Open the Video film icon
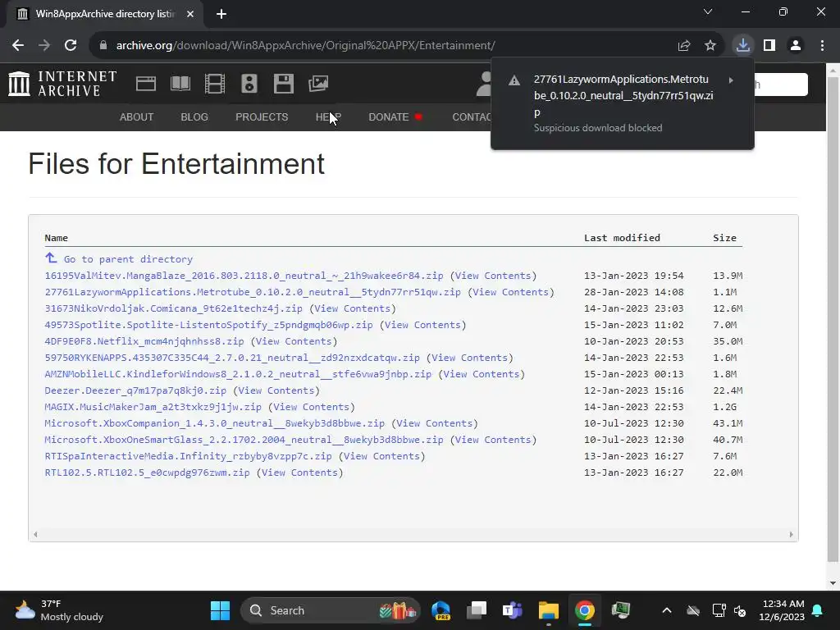The image size is (840, 630). (x=214, y=84)
